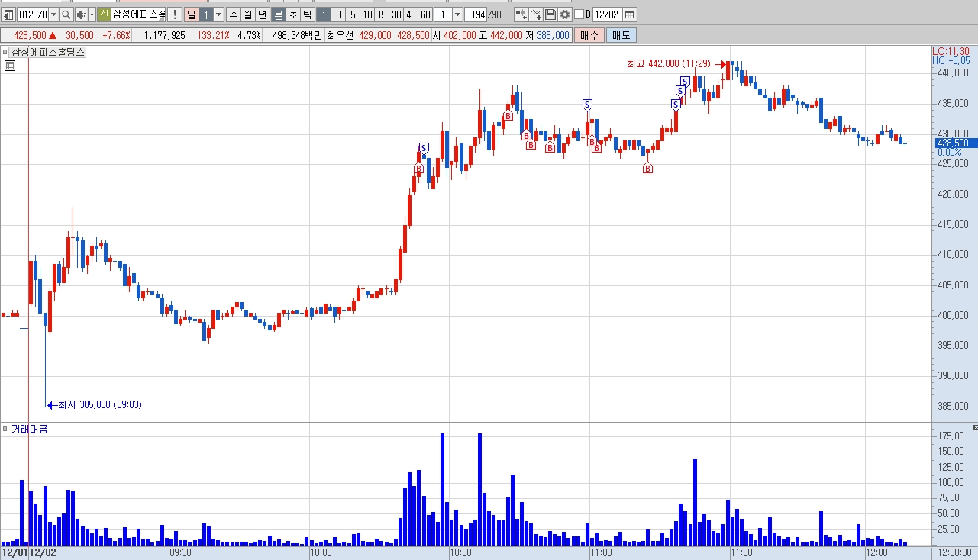978x560 pixels.
Task: Switch to the 주 (weekly) period tab
Action: [x=234, y=14]
